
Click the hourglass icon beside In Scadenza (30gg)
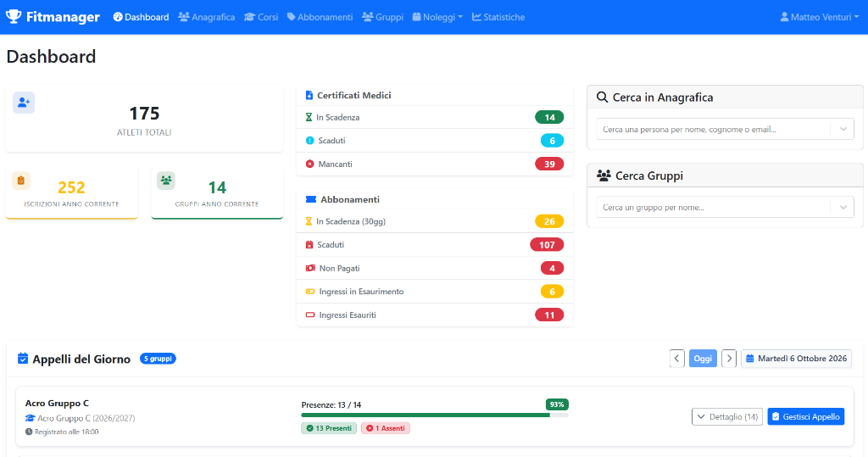click(x=309, y=221)
